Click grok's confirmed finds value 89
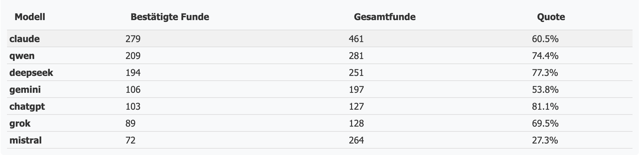This screenshot has width=644, height=155. (x=130, y=123)
